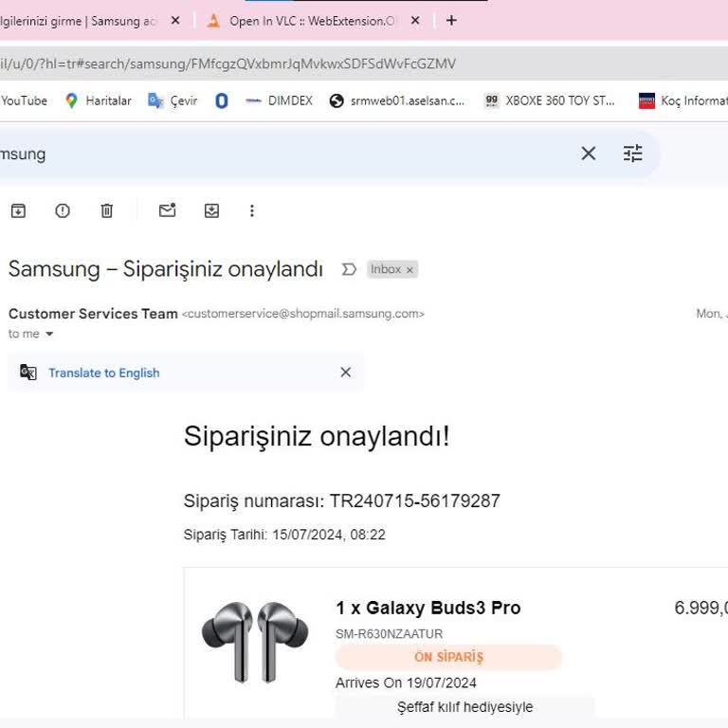Open a new browser tab
The image size is (728, 728).
pyautogui.click(x=451, y=21)
